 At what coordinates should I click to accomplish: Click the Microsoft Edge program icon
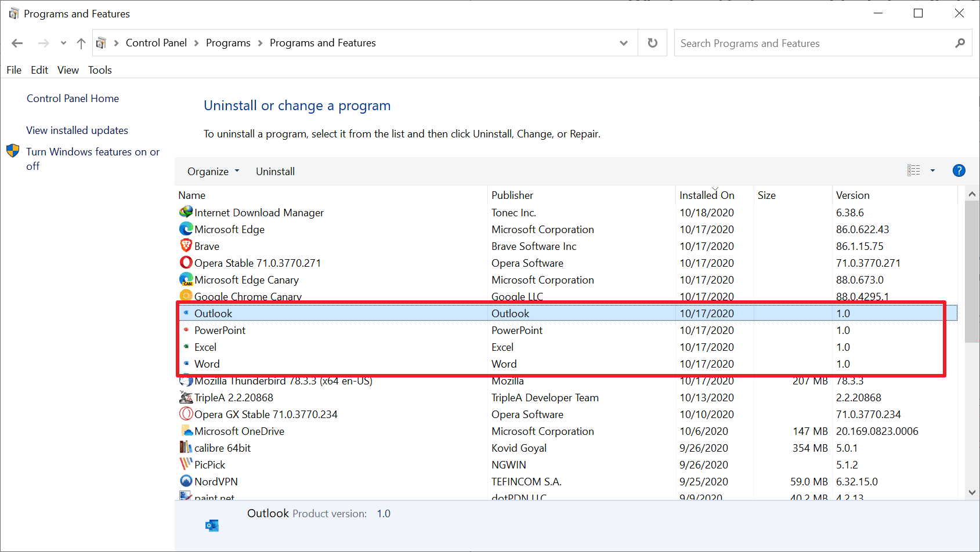pyautogui.click(x=186, y=229)
